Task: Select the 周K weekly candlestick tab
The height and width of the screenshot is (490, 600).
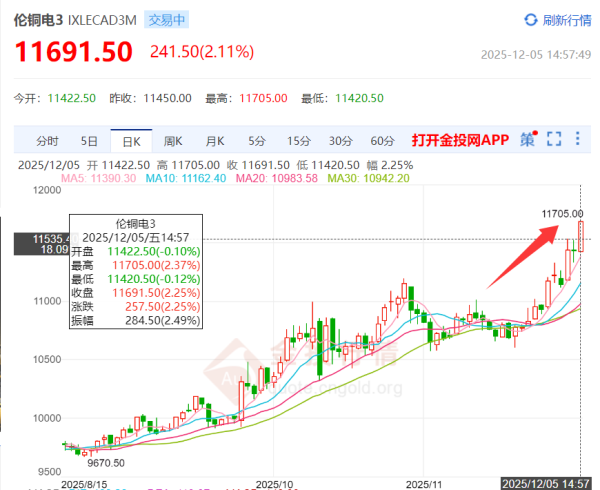Action: (x=173, y=141)
